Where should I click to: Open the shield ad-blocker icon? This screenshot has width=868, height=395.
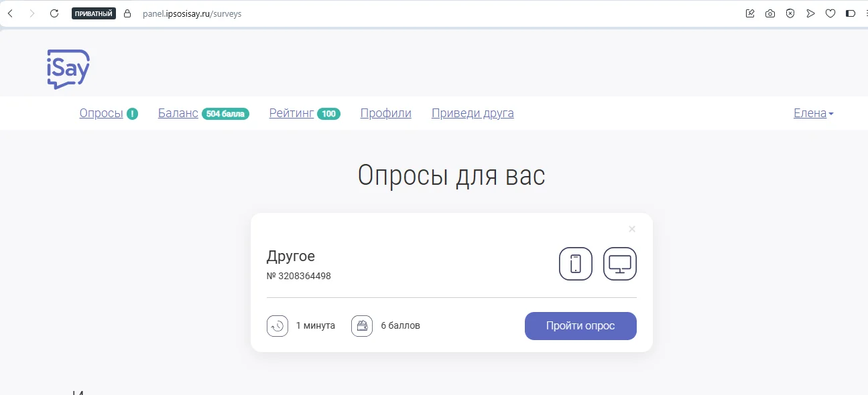pos(790,13)
